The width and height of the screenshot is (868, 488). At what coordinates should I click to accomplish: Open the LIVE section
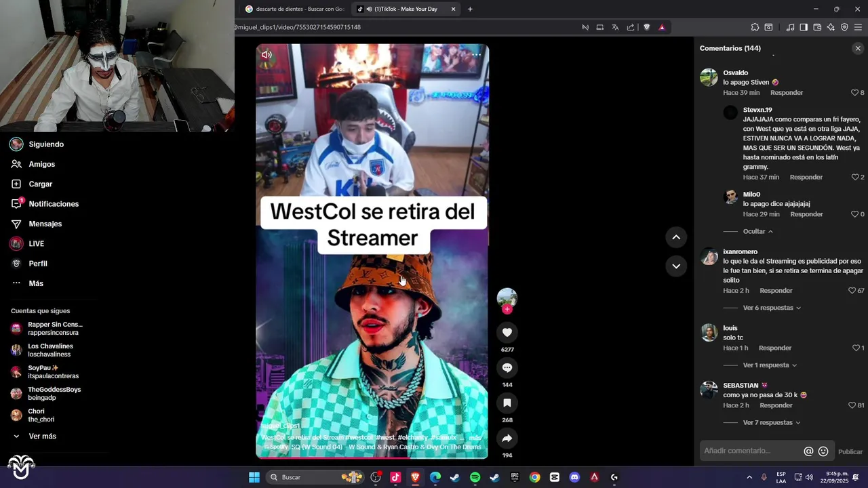[36, 244]
